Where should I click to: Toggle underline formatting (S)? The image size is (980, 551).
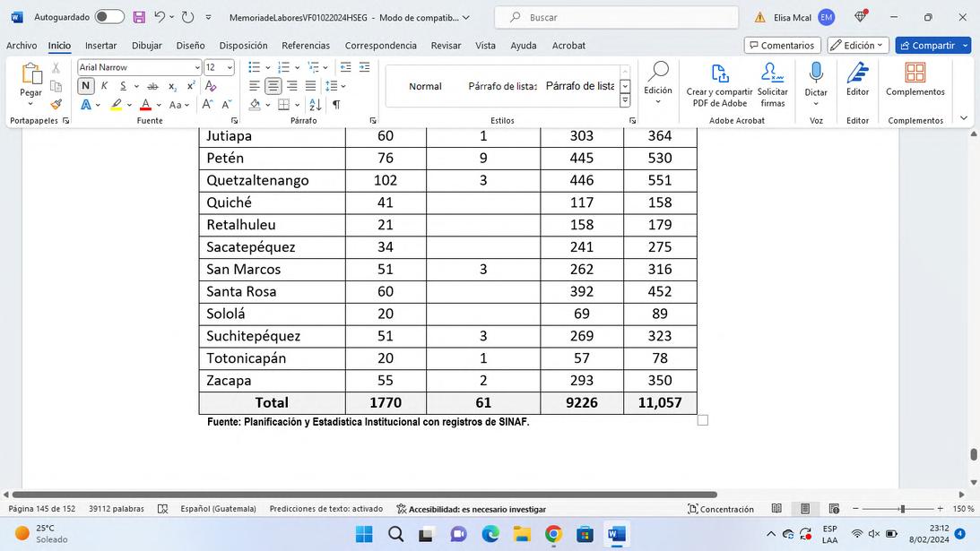tap(123, 86)
